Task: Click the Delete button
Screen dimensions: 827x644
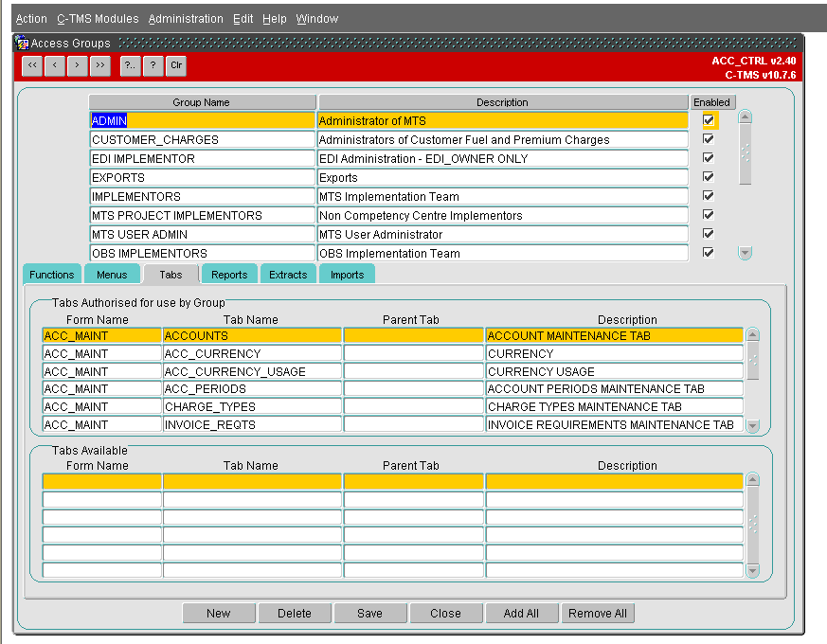Action: 295,614
